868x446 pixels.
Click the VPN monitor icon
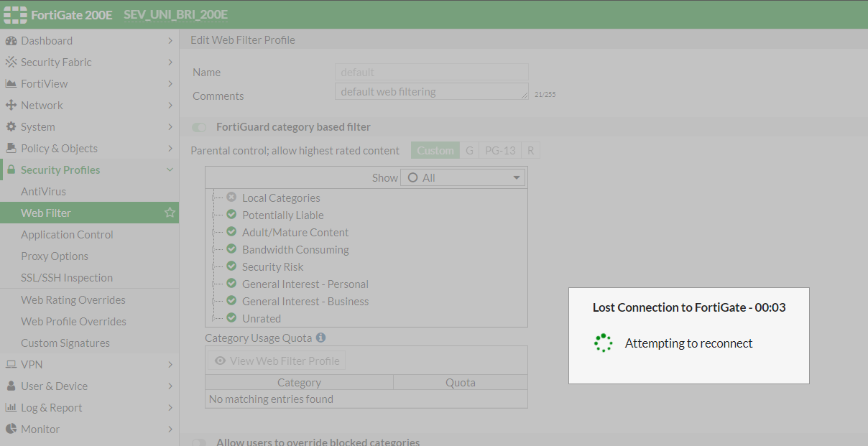[11, 365]
